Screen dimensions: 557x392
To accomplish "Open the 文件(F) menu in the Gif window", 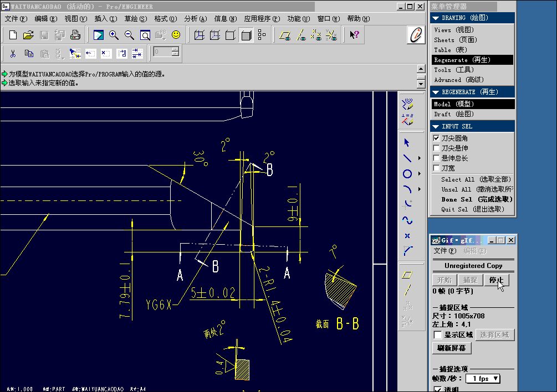I will [x=445, y=251].
